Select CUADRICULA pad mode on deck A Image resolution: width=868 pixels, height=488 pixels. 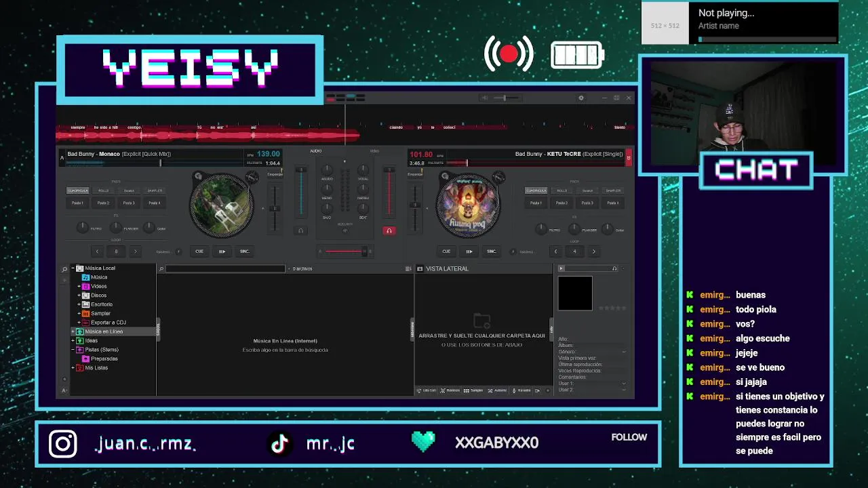77,190
